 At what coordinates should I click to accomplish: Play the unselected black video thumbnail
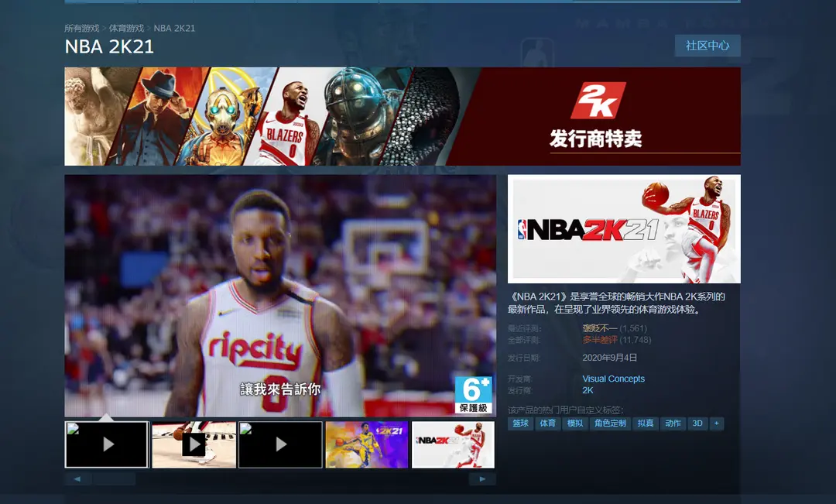pos(280,444)
